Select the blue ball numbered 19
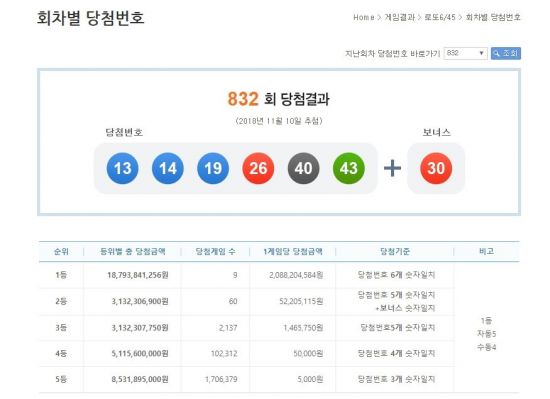550x399 pixels. (x=213, y=168)
